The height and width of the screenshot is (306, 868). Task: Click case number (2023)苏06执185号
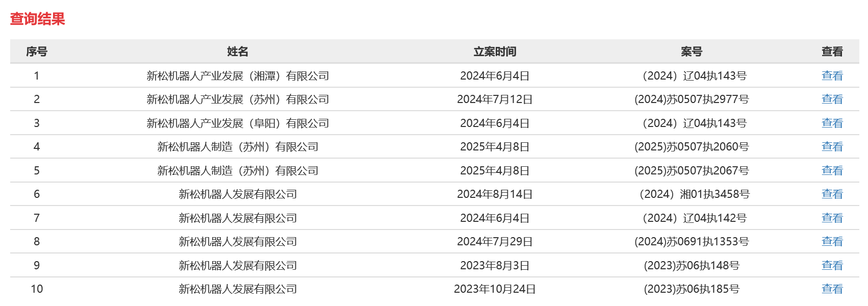(x=692, y=289)
